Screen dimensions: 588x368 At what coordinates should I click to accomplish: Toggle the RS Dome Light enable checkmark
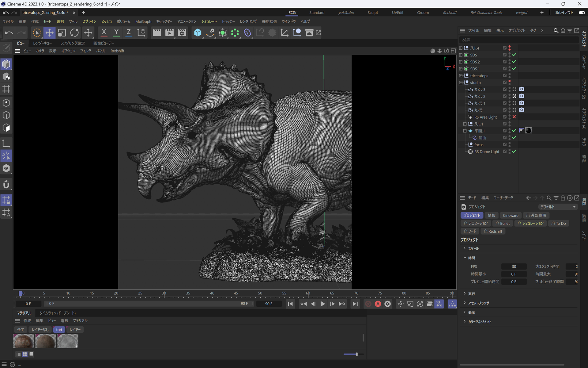[514, 151]
